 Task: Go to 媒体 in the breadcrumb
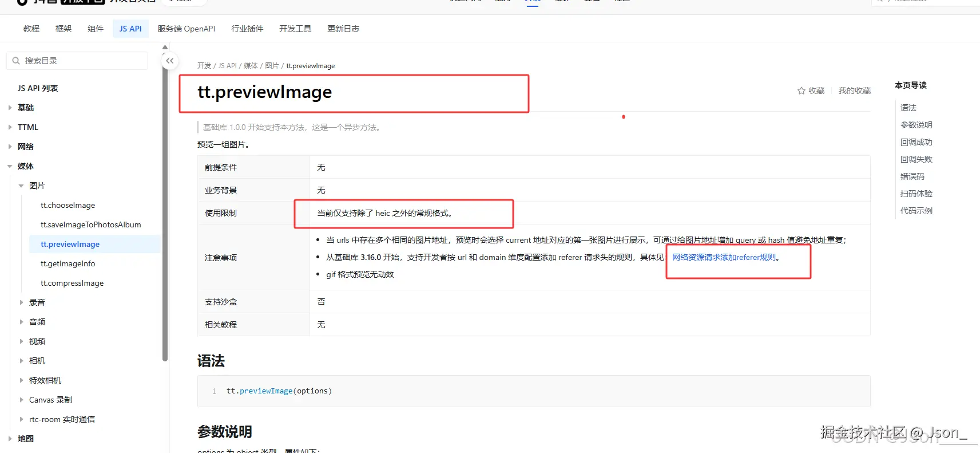[251, 66]
